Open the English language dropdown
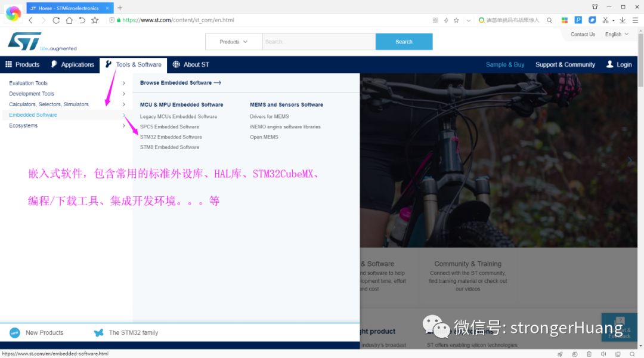 click(x=617, y=35)
